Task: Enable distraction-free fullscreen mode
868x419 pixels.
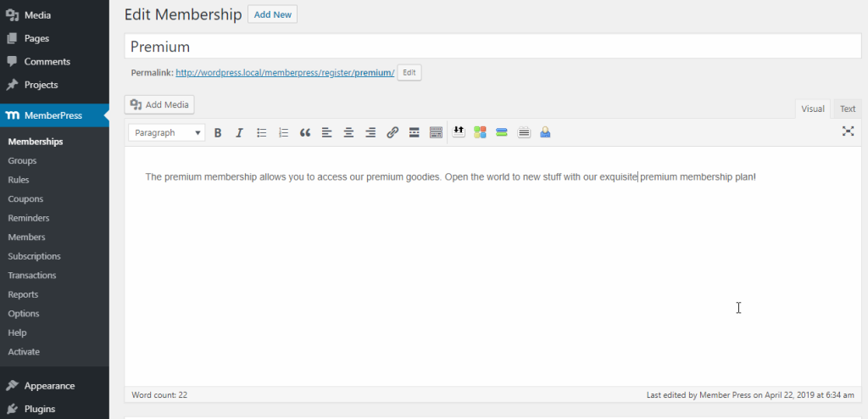Action: (x=848, y=131)
